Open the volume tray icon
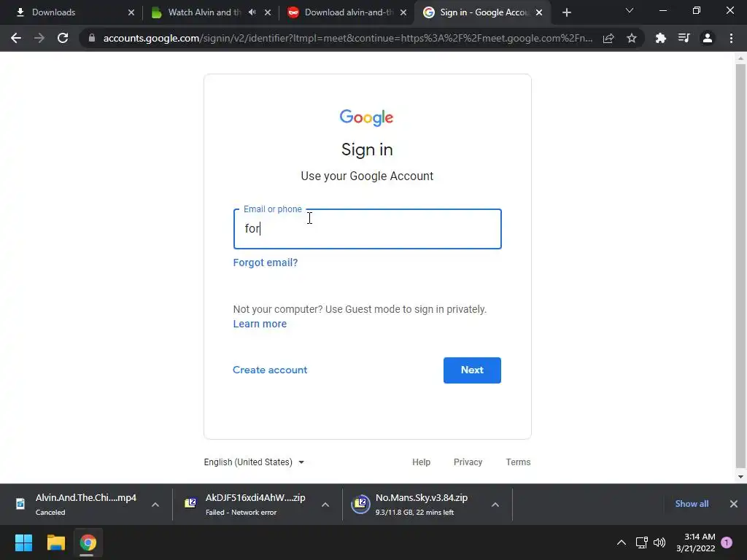 [659, 542]
